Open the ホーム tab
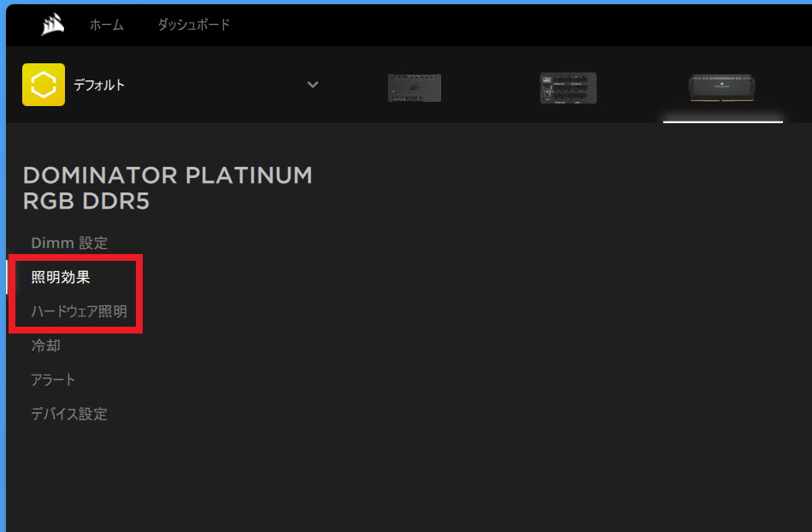Viewport: 812px width, 532px height. tap(107, 24)
